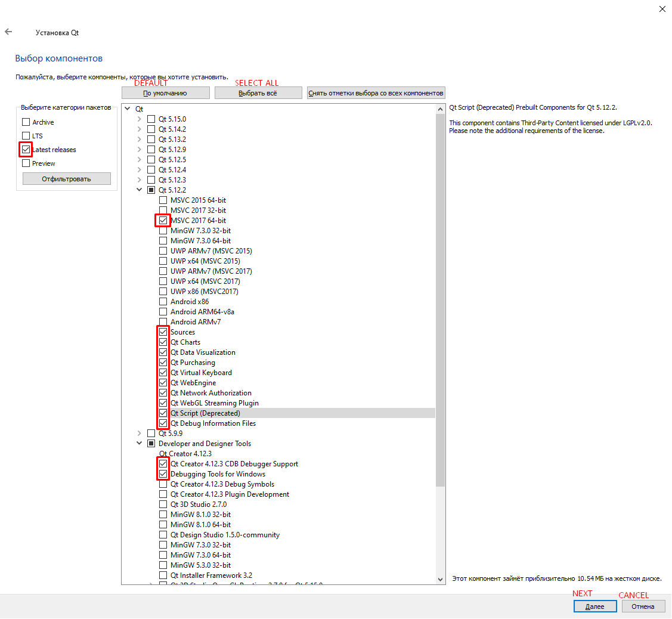Check the MinGW 7.3.0 64-bit under Qt 5.12.2

tap(163, 241)
